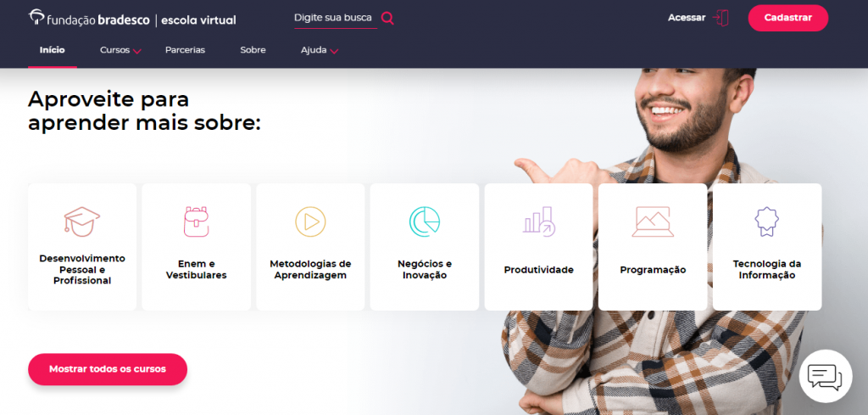Open the Sobre menu item
The height and width of the screenshot is (415, 868).
coord(253,50)
